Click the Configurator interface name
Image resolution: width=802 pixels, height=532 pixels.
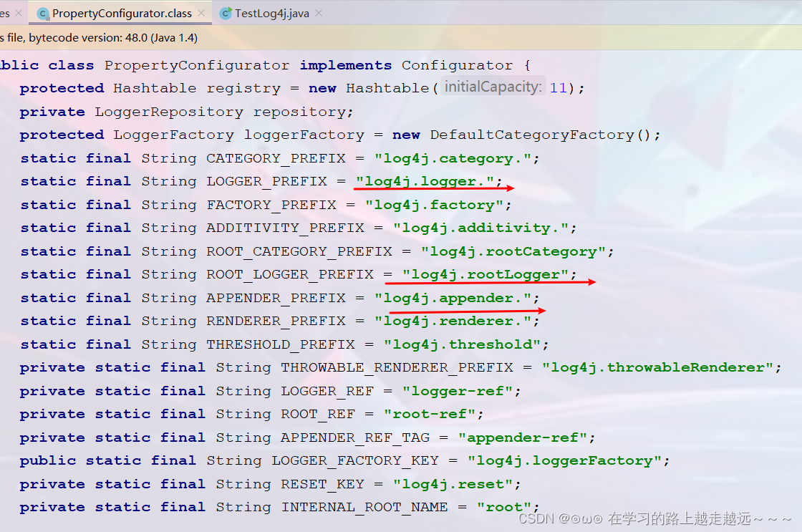point(457,65)
